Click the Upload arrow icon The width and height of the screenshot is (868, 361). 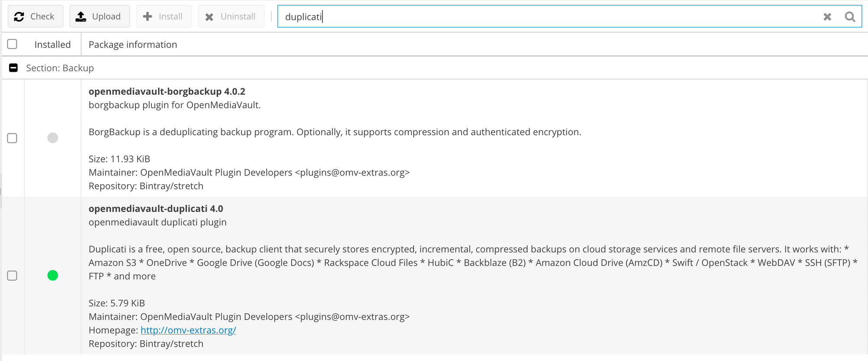pyautogui.click(x=81, y=17)
